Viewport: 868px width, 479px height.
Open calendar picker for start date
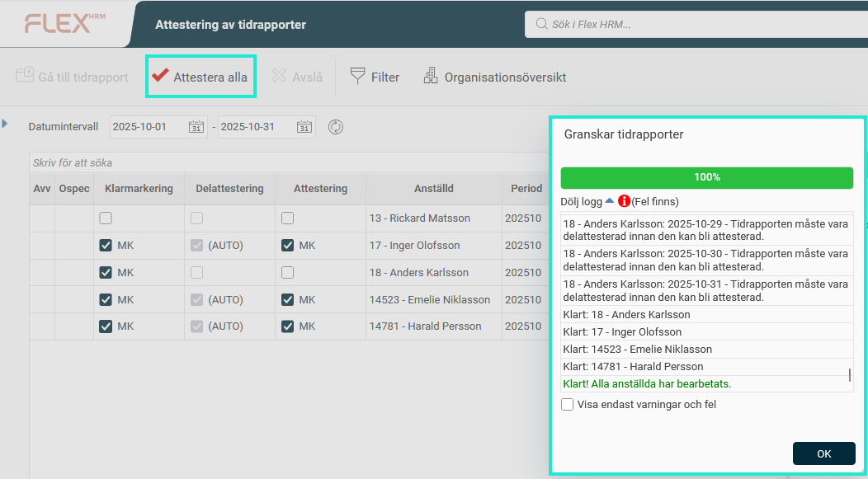coord(196,127)
